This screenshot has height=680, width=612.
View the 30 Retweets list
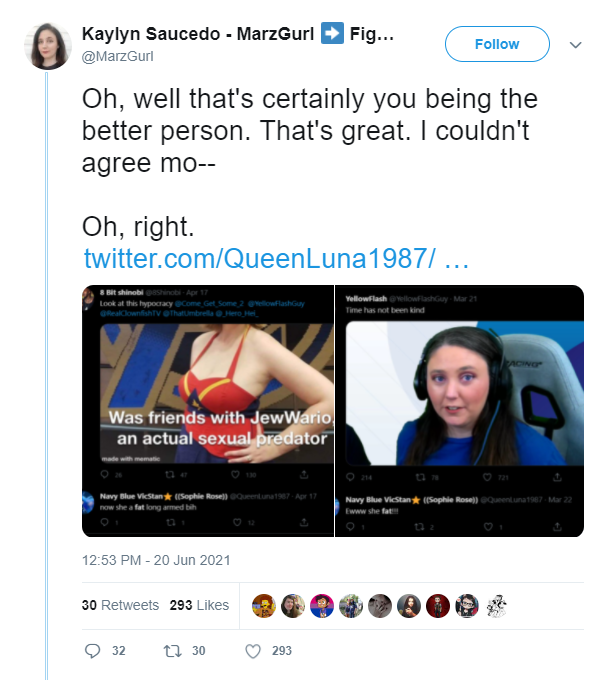120,605
